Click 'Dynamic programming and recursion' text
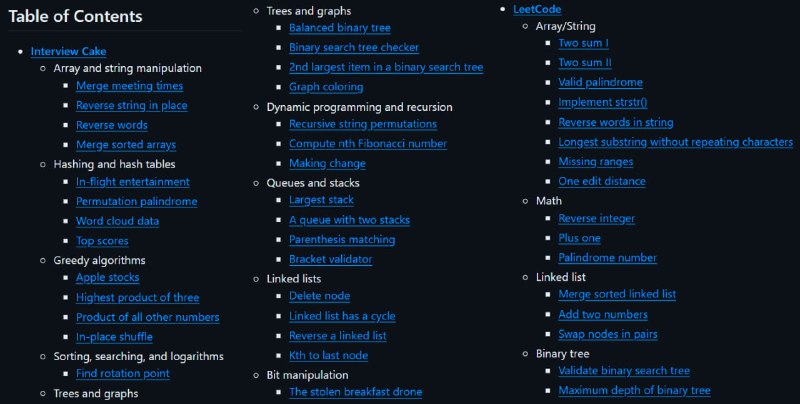Screen dimensions: 800x404 point(360,107)
